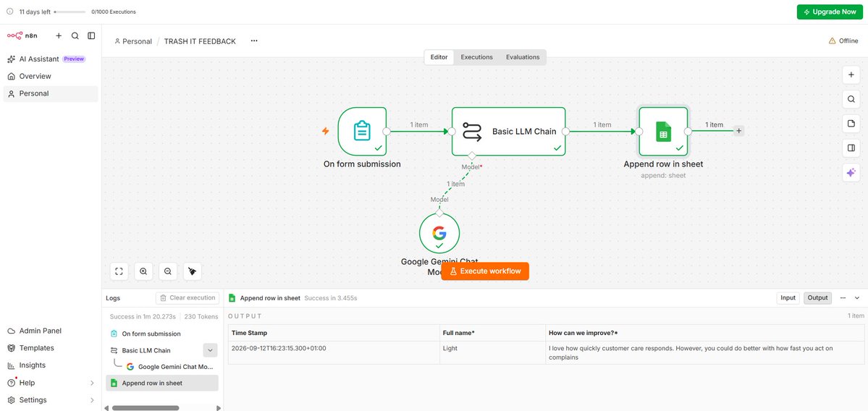Select On form submission in logs
Image resolution: width=868 pixels, height=411 pixels.
click(x=161, y=334)
